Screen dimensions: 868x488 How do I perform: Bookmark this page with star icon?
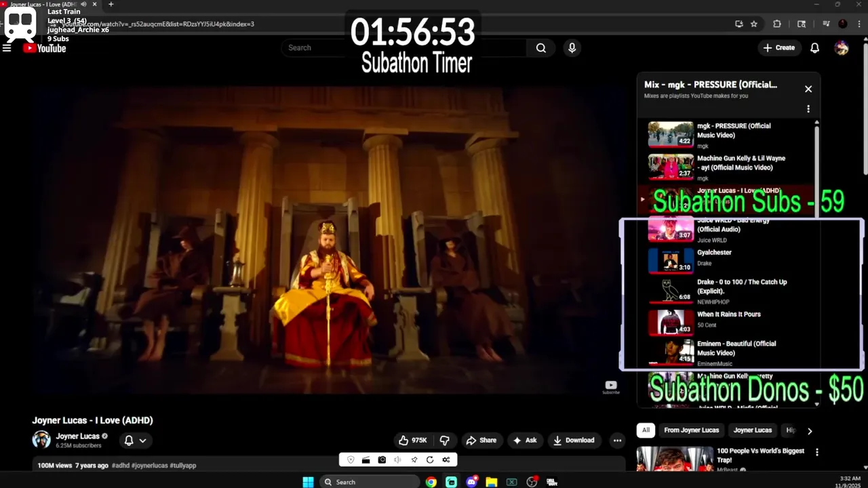754,24
